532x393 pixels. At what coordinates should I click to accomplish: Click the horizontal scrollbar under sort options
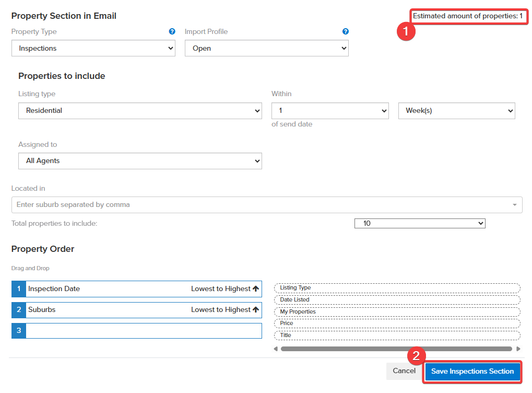pyautogui.click(x=396, y=349)
